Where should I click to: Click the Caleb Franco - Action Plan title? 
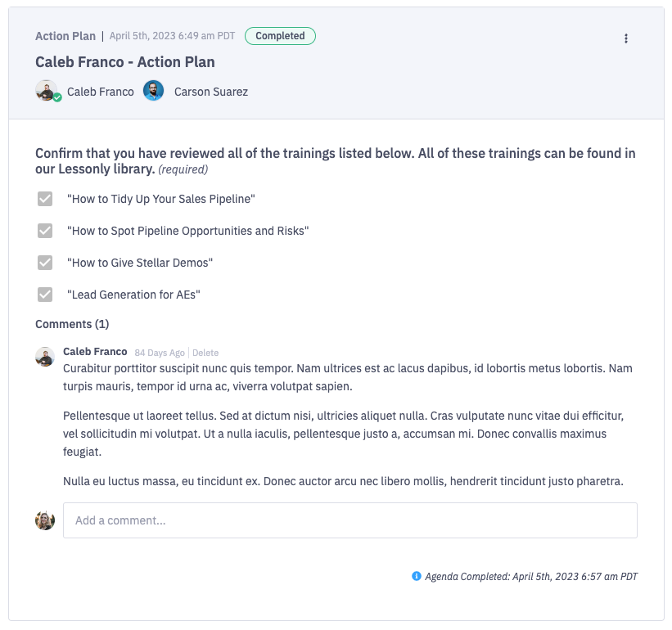click(x=124, y=61)
